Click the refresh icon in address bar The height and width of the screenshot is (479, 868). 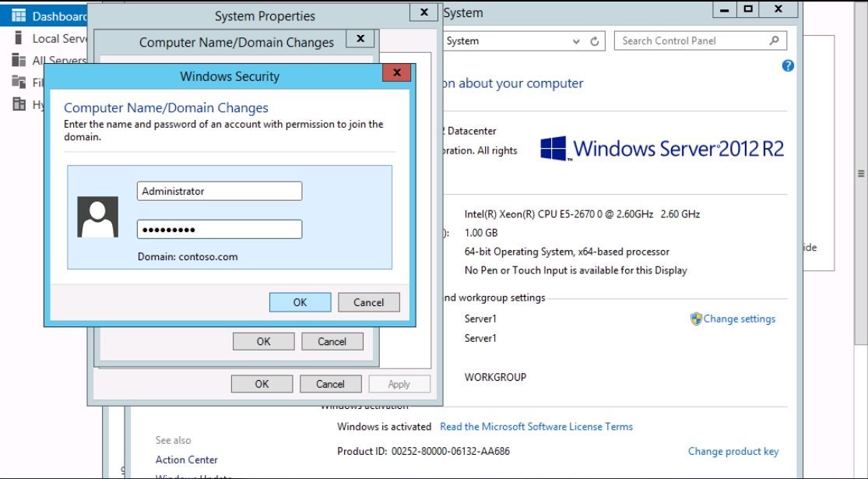pos(595,41)
